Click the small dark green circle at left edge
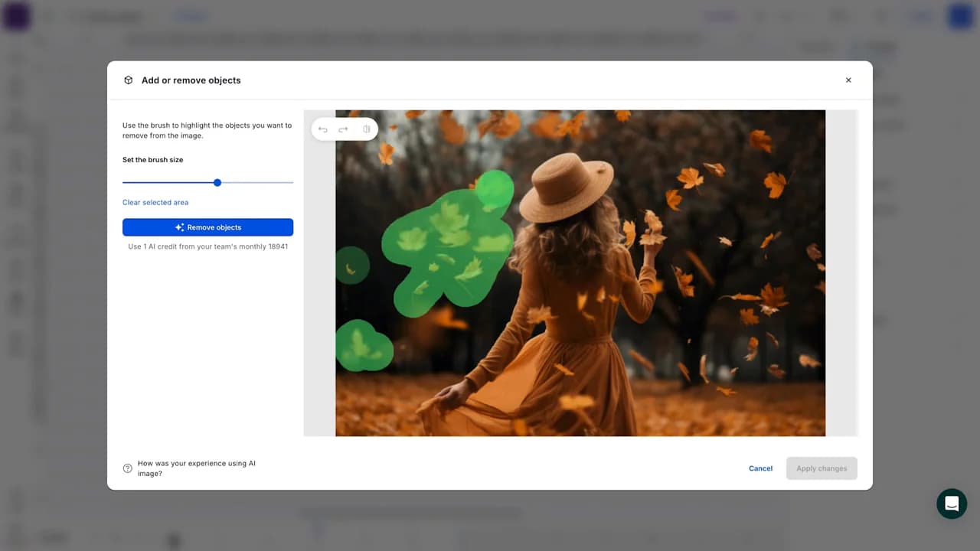980x551 pixels. [x=351, y=266]
